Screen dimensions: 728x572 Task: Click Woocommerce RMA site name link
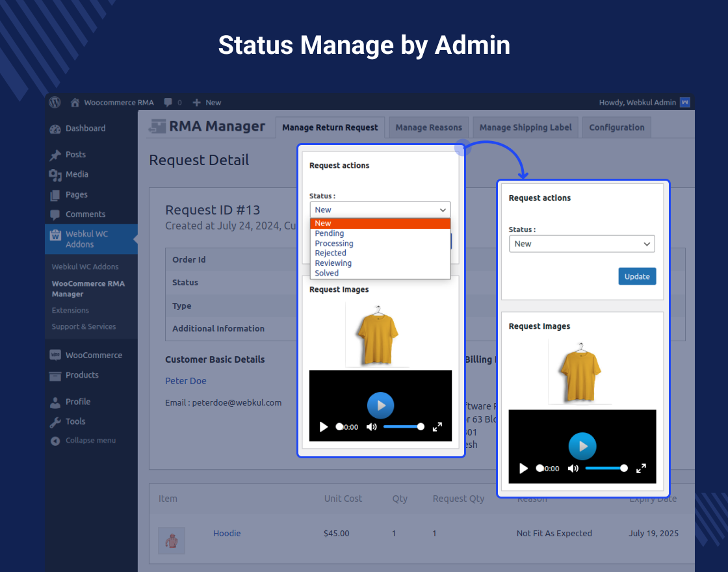click(119, 102)
